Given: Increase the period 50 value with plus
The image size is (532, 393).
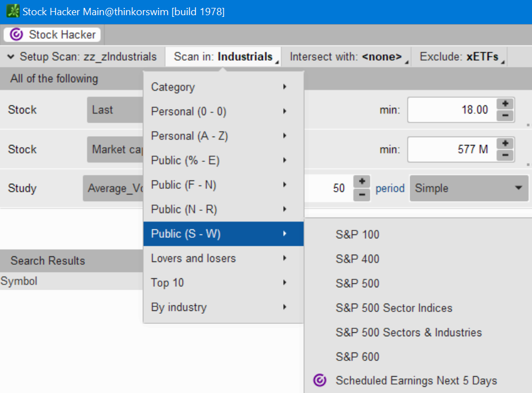Looking at the screenshot, I should pyautogui.click(x=362, y=182).
